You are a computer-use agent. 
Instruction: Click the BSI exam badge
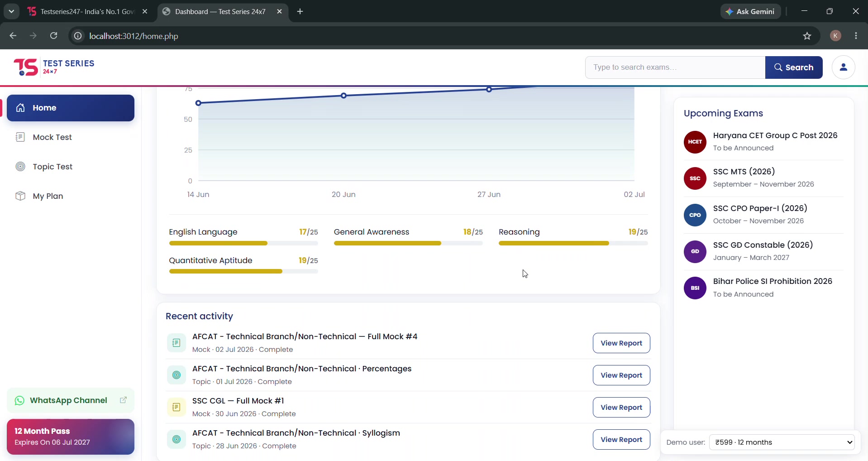click(x=695, y=288)
